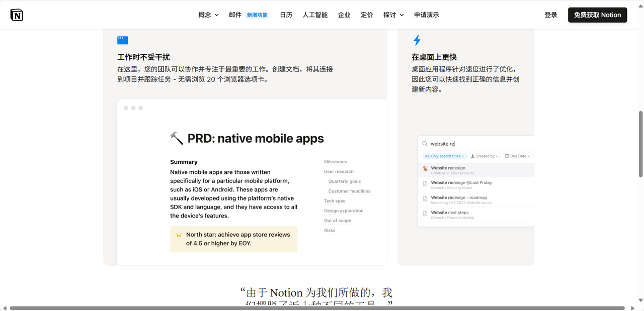Click the Out of scope outline link

point(338,221)
